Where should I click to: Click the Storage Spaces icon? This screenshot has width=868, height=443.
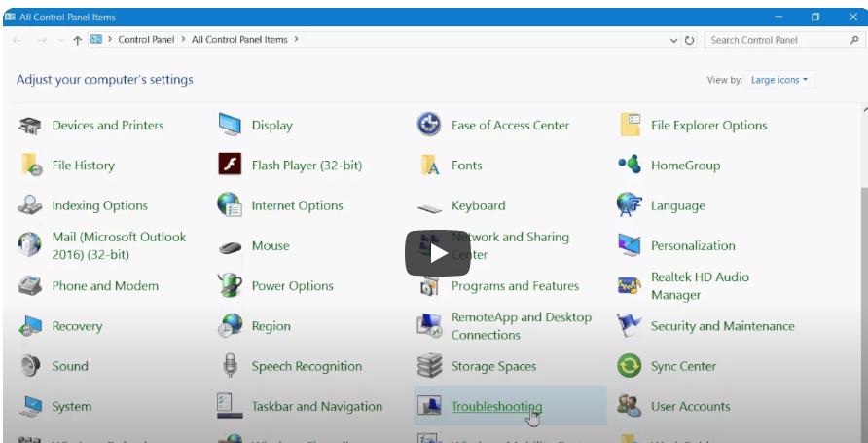pyautogui.click(x=429, y=366)
